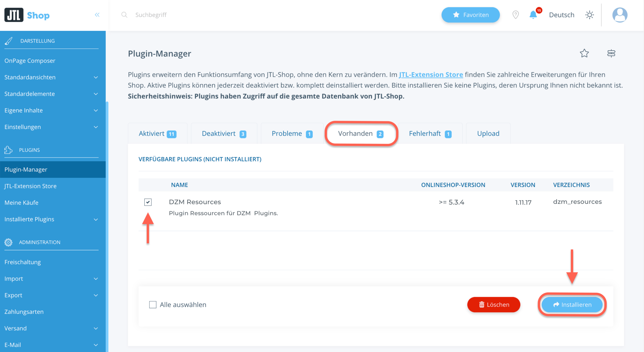The height and width of the screenshot is (352, 644).
Task: Tick the DZM Resources checkbox
Action: [x=148, y=202]
